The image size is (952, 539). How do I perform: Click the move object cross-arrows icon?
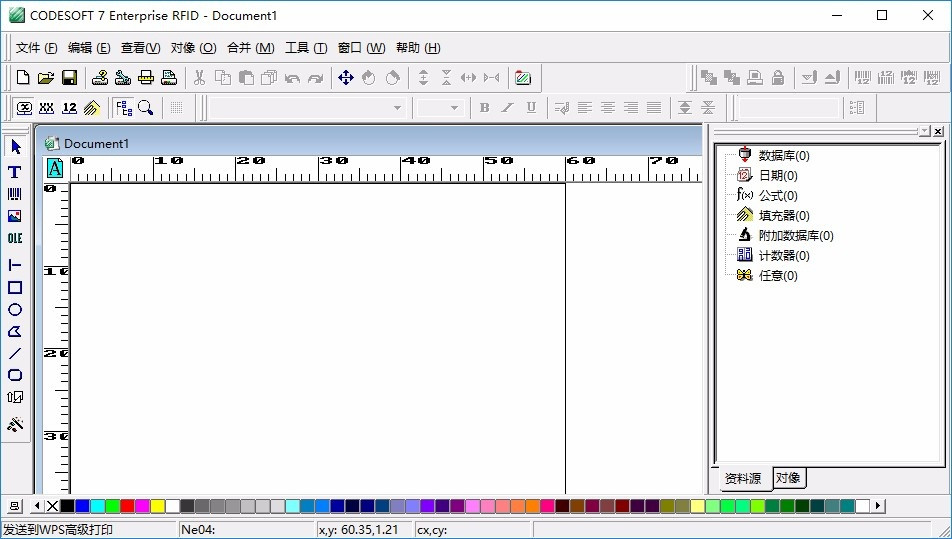(x=345, y=78)
